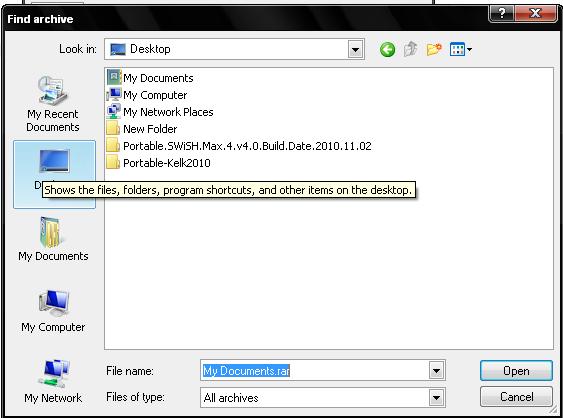Open My Documents in places bar

(53, 239)
